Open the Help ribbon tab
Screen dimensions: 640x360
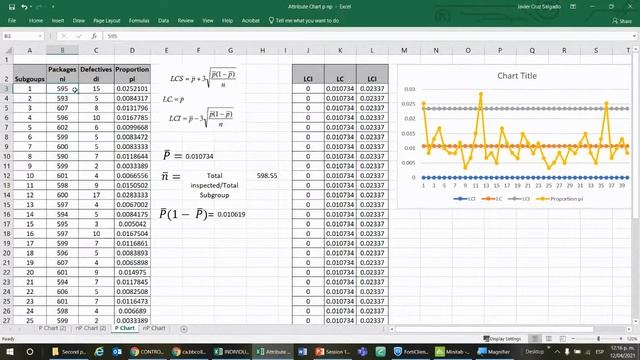point(227,20)
